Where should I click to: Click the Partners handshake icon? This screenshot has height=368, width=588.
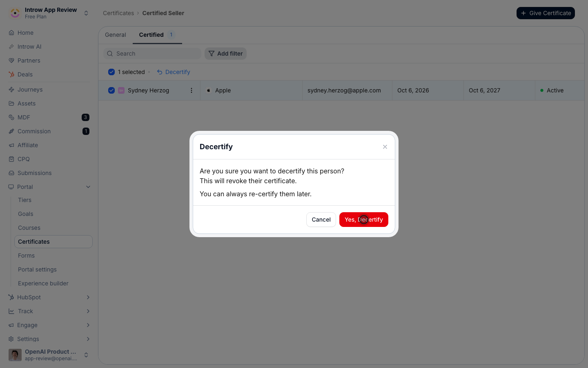[11, 61]
